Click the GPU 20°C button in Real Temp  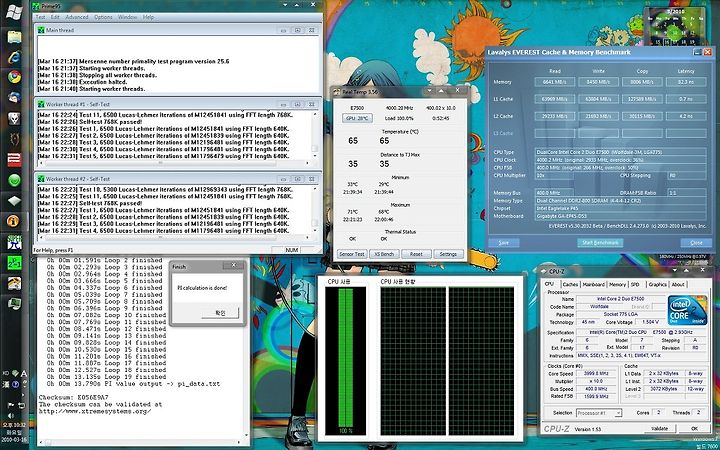coord(357,118)
